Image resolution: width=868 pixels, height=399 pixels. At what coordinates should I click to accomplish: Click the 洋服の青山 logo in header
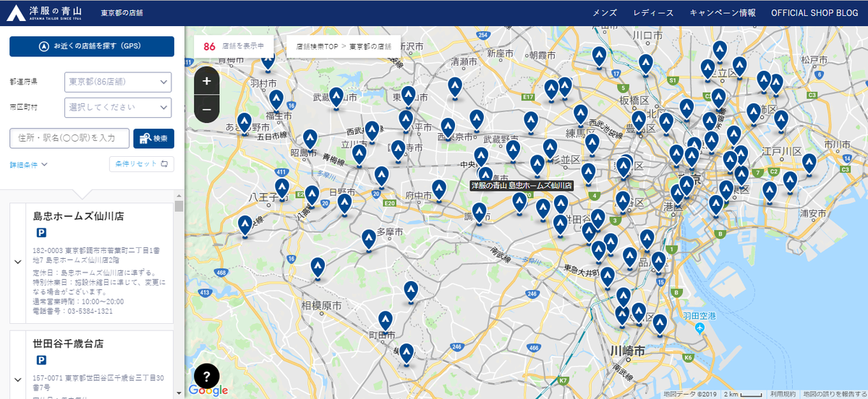45,12
